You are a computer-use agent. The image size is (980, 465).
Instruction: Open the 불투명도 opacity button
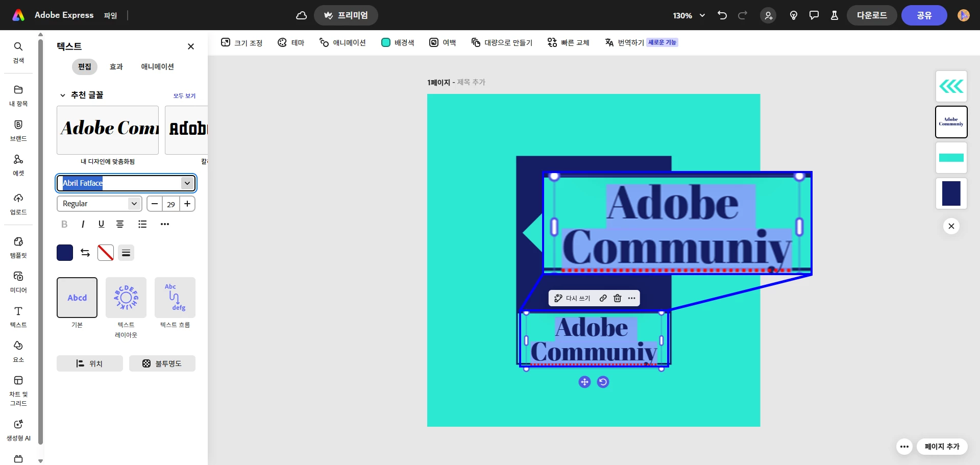point(162,363)
